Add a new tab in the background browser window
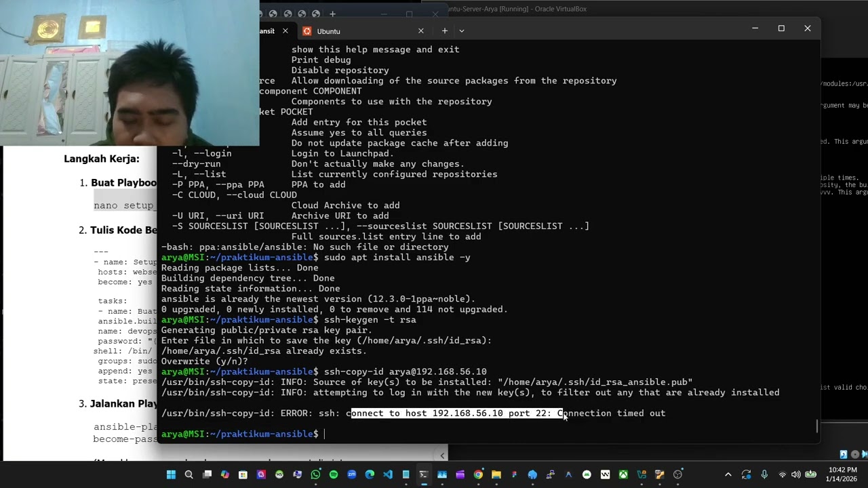Viewport: 868px width, 488px height. coord(332,14)
